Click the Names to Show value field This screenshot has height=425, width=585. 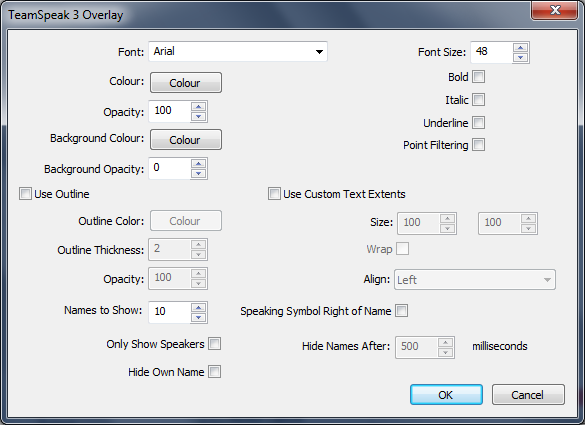(170, 312)
